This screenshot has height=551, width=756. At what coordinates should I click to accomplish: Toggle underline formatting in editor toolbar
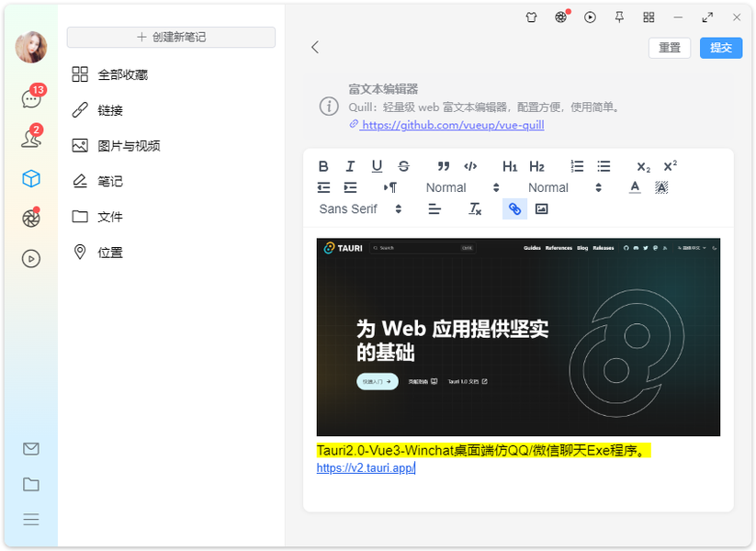(x=377, y=166)
